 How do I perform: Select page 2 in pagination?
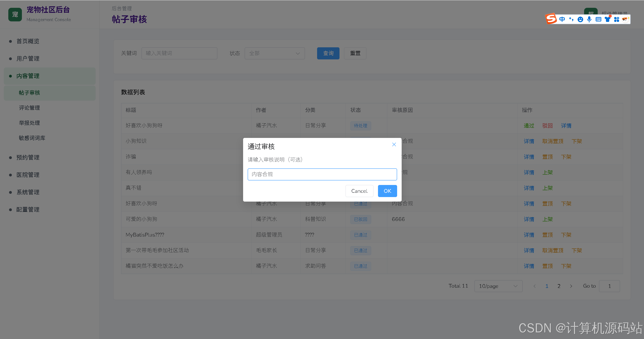[559, 286]
